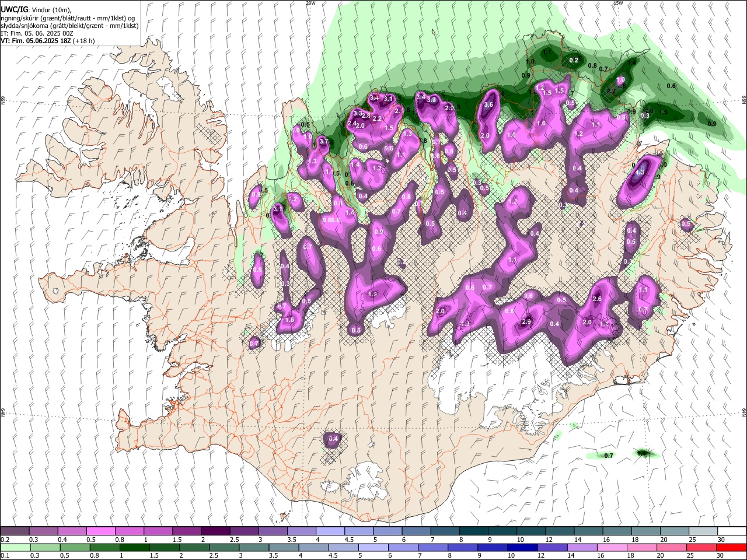This screenshot has height=560, width=747.
Task: Click the 64N latitude label at the left edge
Action: pyautogui.click(x=3, y=411)
